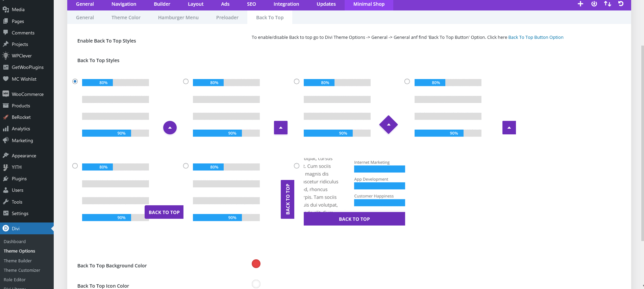The height and width of the screenshot is (289, 644).
Task: Open white Back To Top Icon Color swatch
Action: pyautogui.click(x=256, y=284)
